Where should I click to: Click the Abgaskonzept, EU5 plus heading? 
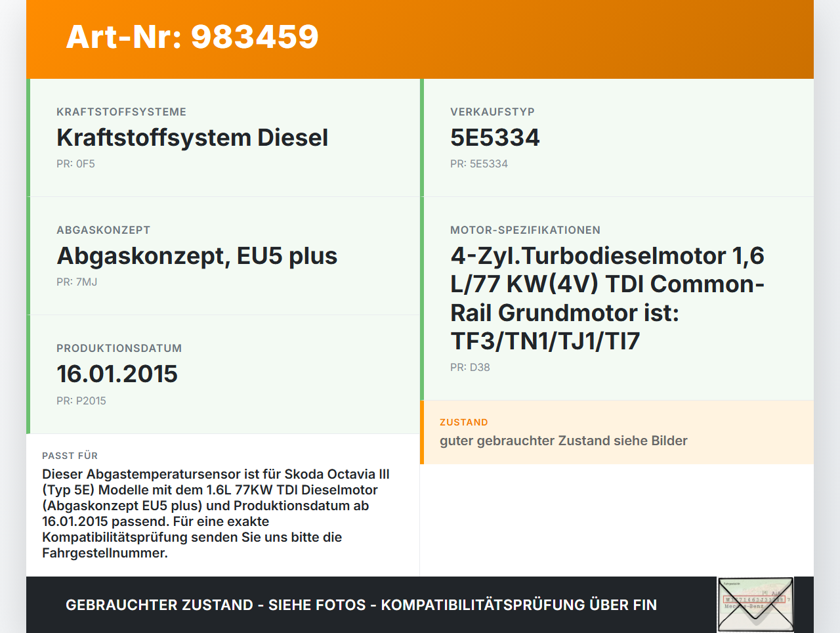pyautogui.click(x=197, y=256)
